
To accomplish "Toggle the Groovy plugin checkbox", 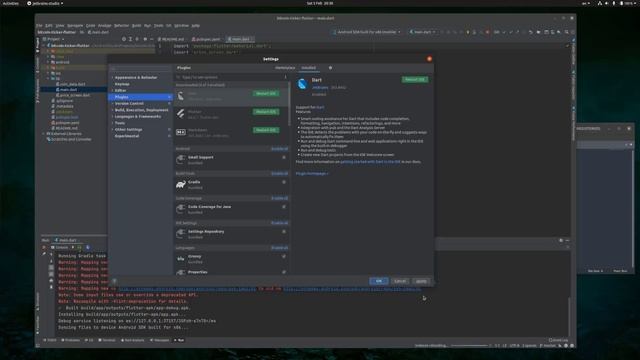I will 284,256.
